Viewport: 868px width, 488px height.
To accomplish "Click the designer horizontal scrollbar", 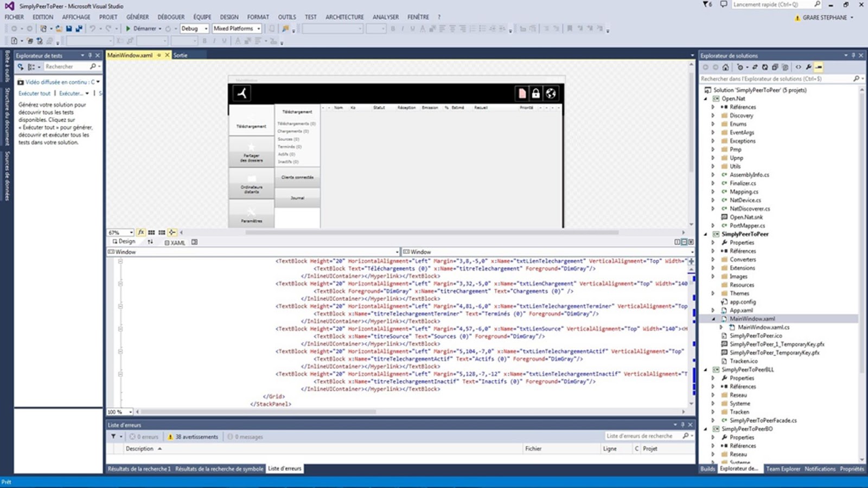I will [432, 233].
